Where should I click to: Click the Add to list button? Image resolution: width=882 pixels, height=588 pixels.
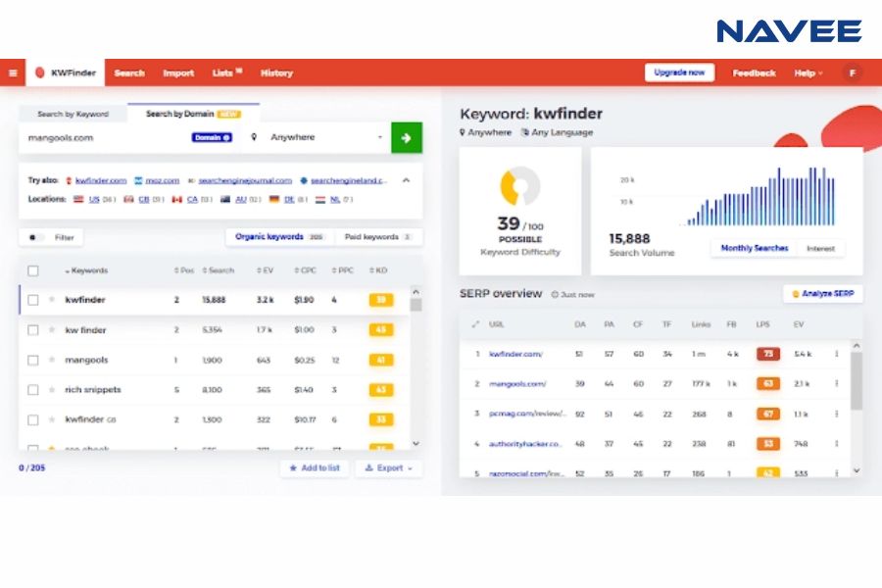pos(315,468)
